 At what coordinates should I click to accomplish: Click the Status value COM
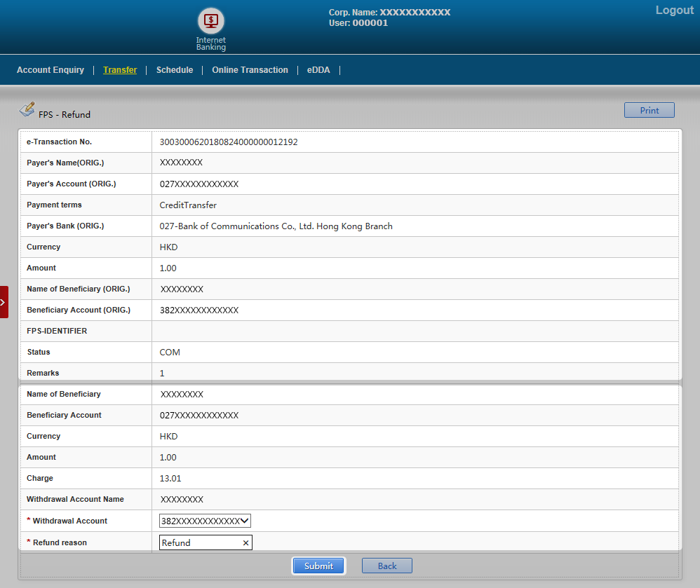coord(170,353)
